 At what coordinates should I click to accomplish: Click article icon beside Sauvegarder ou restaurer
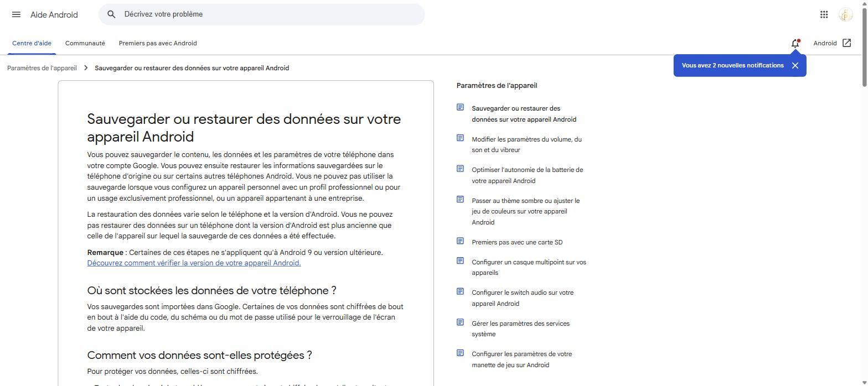[x=460, y=107]
